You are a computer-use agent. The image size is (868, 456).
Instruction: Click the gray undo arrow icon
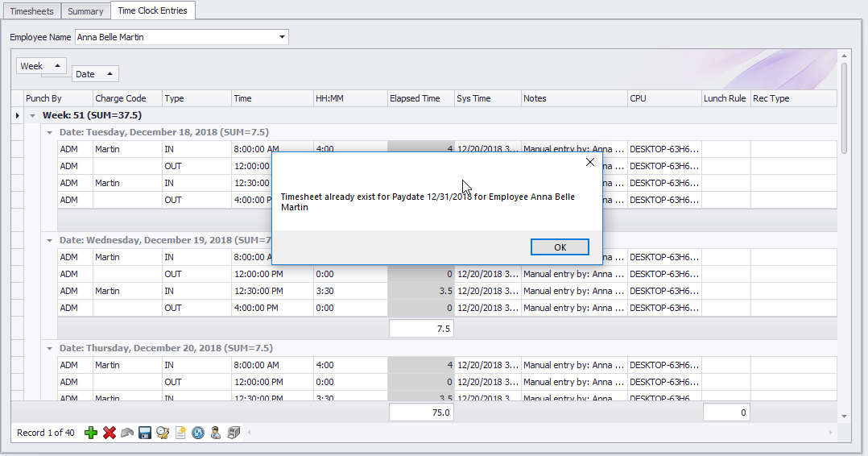127,433
